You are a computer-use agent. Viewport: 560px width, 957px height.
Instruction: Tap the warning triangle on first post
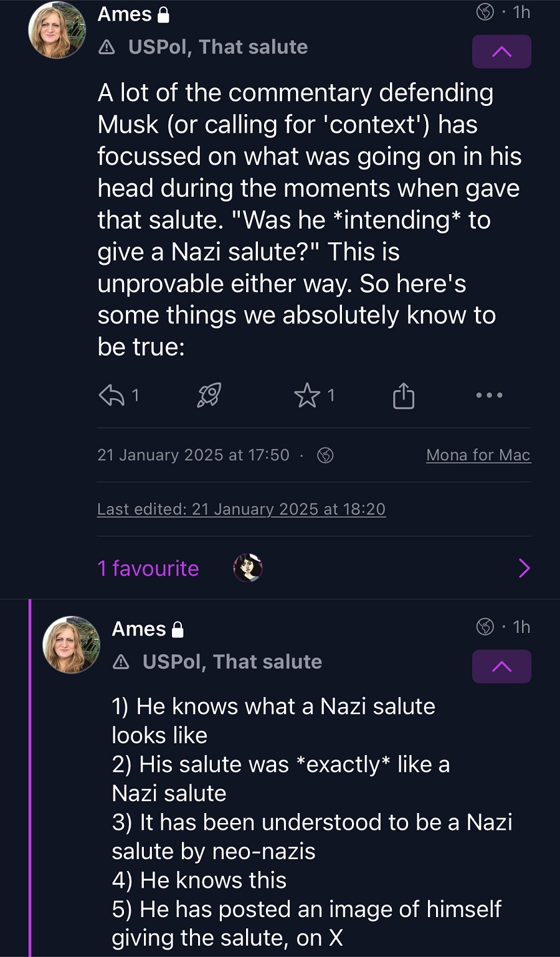pyautogui.click(x=107, y=47)
